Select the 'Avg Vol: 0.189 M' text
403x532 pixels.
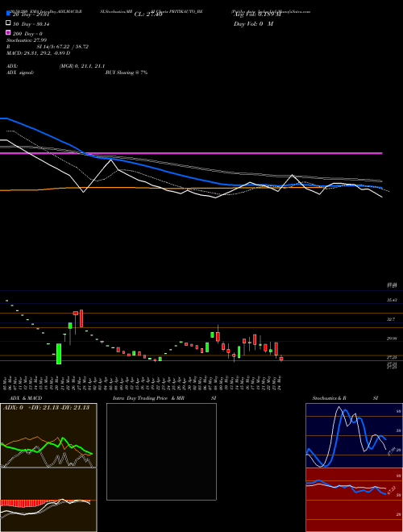pyautogui.click(x=257, y=15)
